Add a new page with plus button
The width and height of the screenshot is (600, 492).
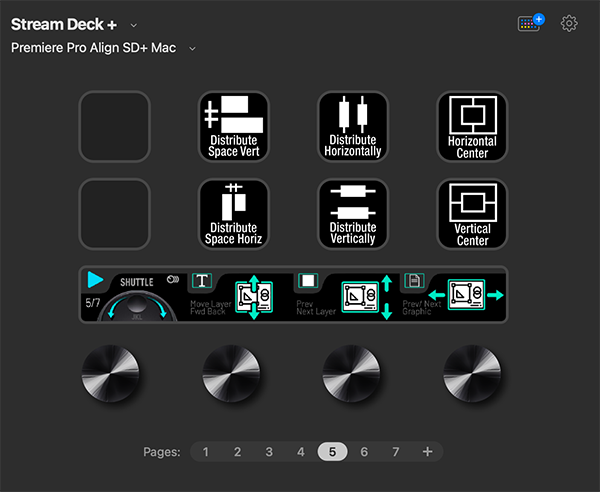click(x=427, y=452)
